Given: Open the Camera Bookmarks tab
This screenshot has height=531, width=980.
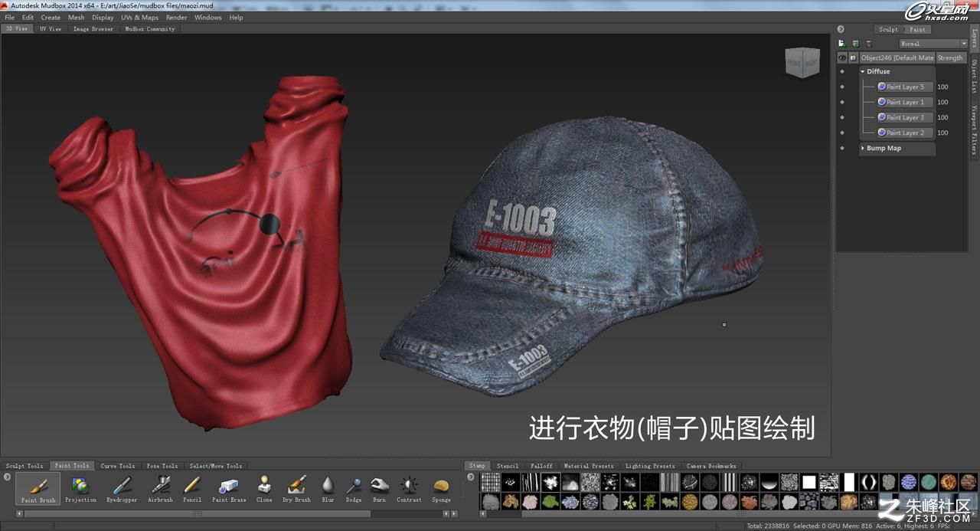Looking at the screenshot, I should 711,465.
